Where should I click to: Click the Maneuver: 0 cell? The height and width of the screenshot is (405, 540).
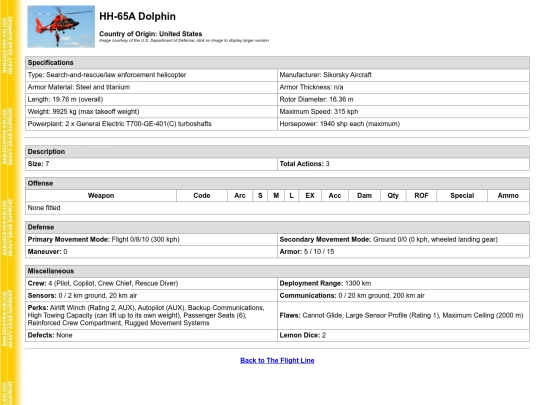coord(151,252)
